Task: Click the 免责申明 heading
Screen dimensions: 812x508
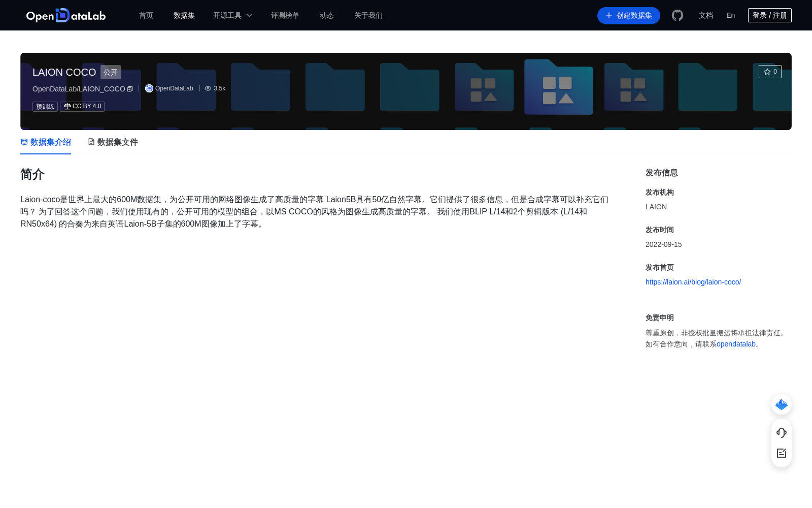Action: (660, 317)
